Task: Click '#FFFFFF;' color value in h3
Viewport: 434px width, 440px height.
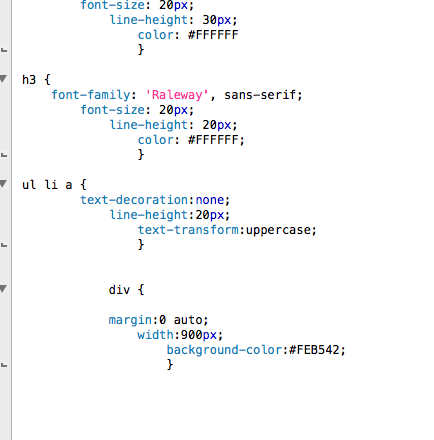Action: [216, 140]
